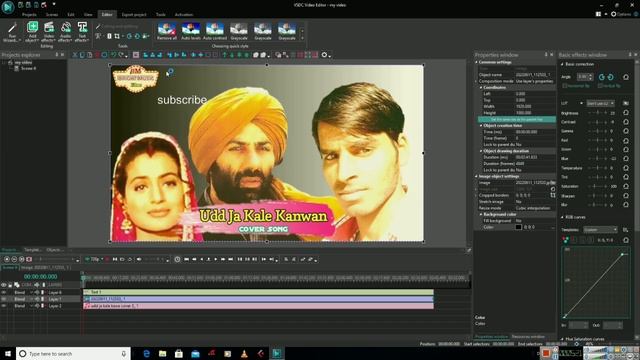Switch to the Scenes ribbon tab

(x=51, y=14)
